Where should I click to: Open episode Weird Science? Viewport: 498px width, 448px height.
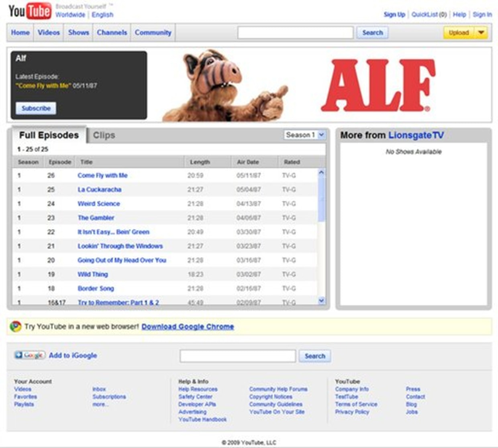(x=99, y=204)
